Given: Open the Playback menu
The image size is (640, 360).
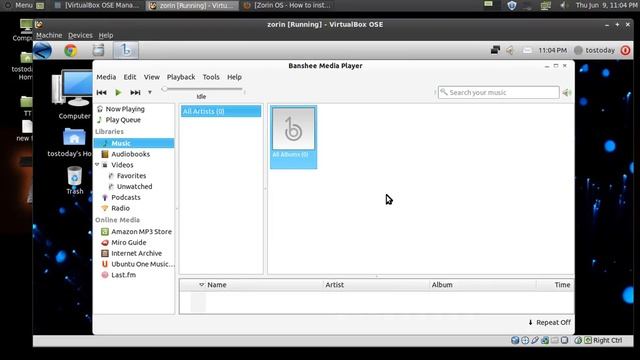Looking at the screenshot, I should click(181, 77).
